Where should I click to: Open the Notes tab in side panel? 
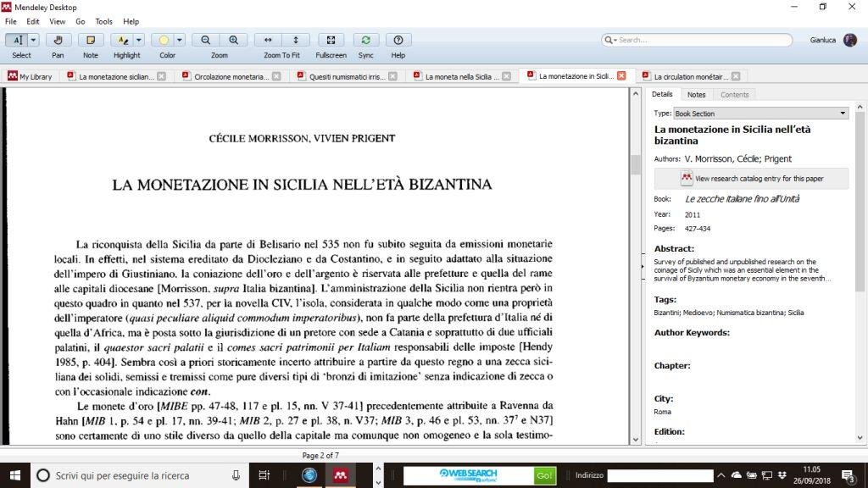697,95
